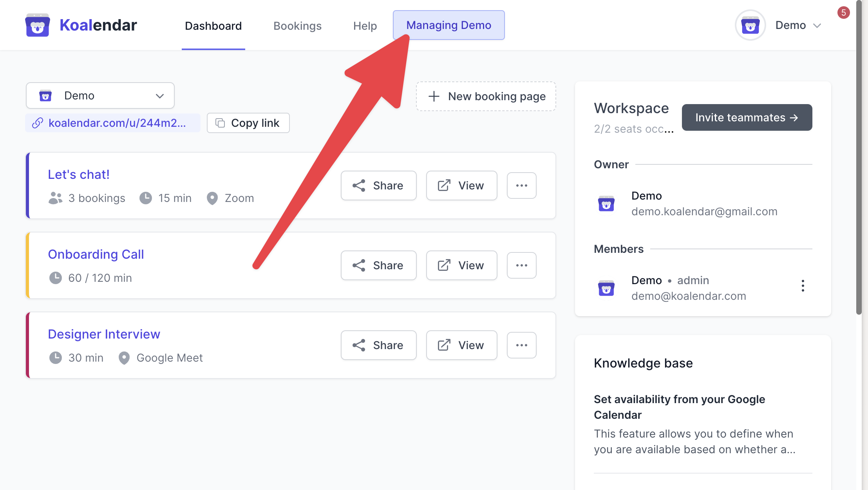Click the 60 / 120 min duration text
The width and height of the screenshot is (868, 490).
point(100,278)
